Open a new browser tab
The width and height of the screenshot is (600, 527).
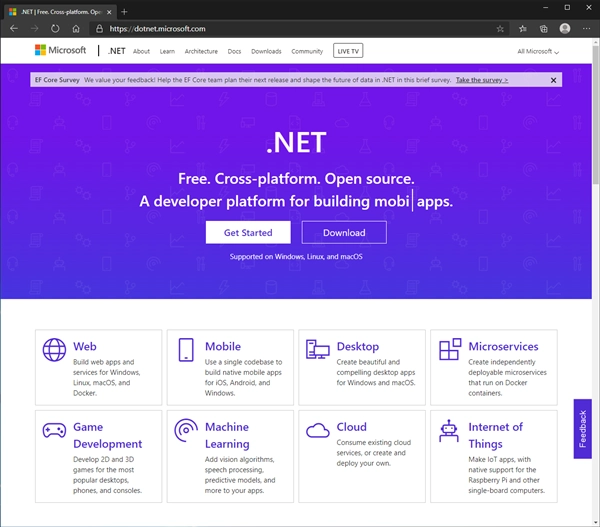124,12
